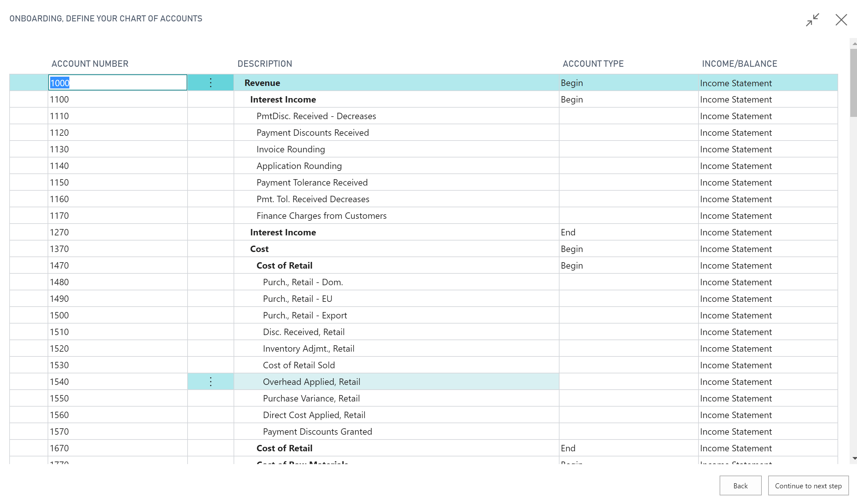Viewport: 857px width, 504px height.
Task: Select End account type for 1670
Action: pos(629,448)
